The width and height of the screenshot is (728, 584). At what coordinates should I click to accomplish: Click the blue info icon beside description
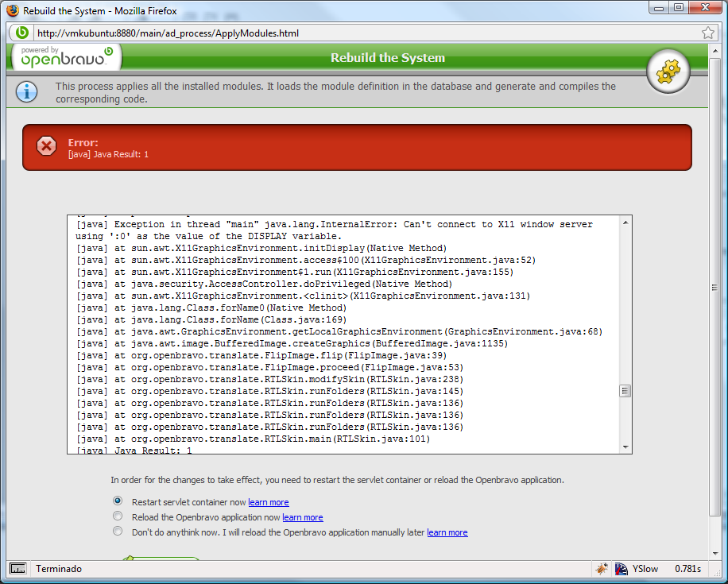(x=27, y=92)
